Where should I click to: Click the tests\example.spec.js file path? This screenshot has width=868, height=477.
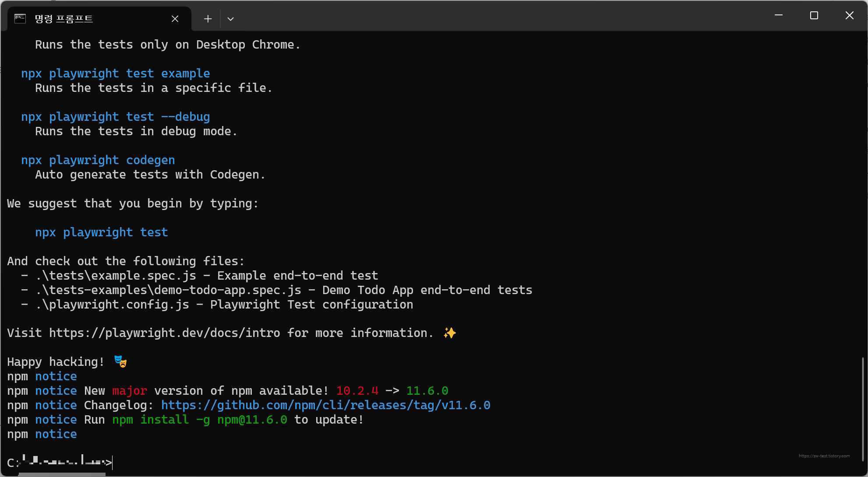click(116, 276)
